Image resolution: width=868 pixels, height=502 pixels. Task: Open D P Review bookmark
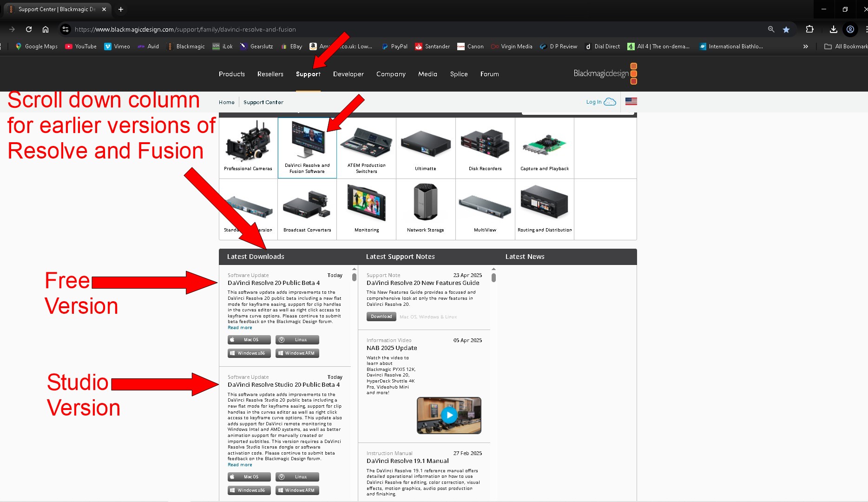[559, 46]
